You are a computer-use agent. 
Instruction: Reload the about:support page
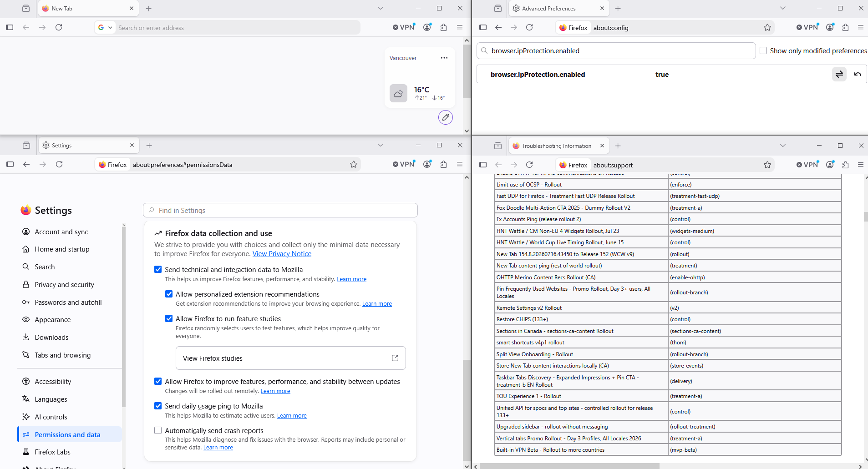tap(529, 165)
